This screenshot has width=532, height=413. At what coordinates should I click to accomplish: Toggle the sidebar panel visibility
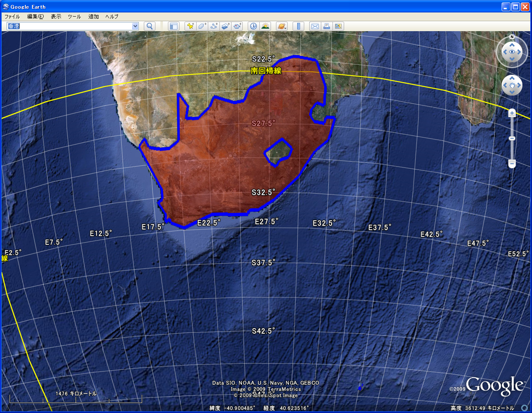pos(173,26)
